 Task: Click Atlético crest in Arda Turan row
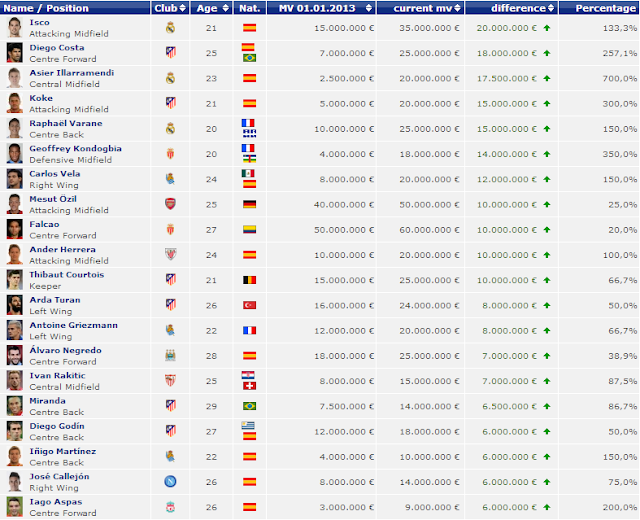coord(170,305)
